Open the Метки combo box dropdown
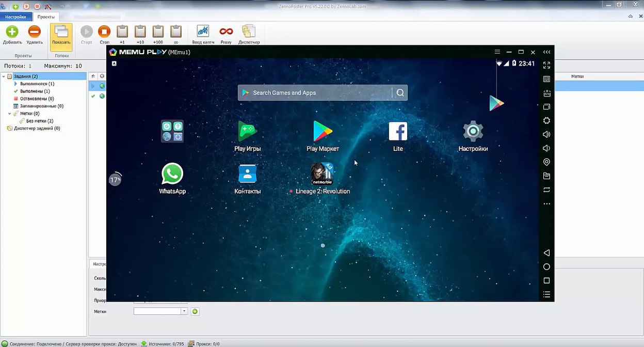The height and width of the screenshot is (347, 644). click(x=184, y=311)
